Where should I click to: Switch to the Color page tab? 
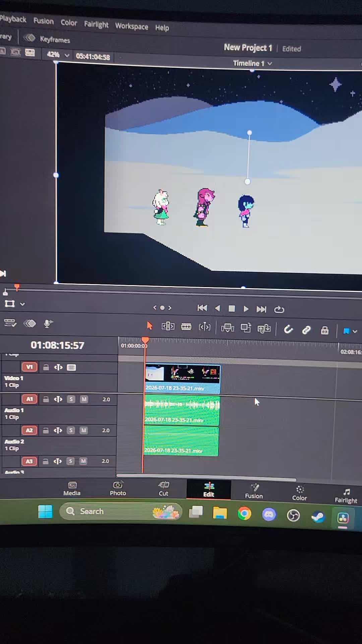[x=299, y=493]
